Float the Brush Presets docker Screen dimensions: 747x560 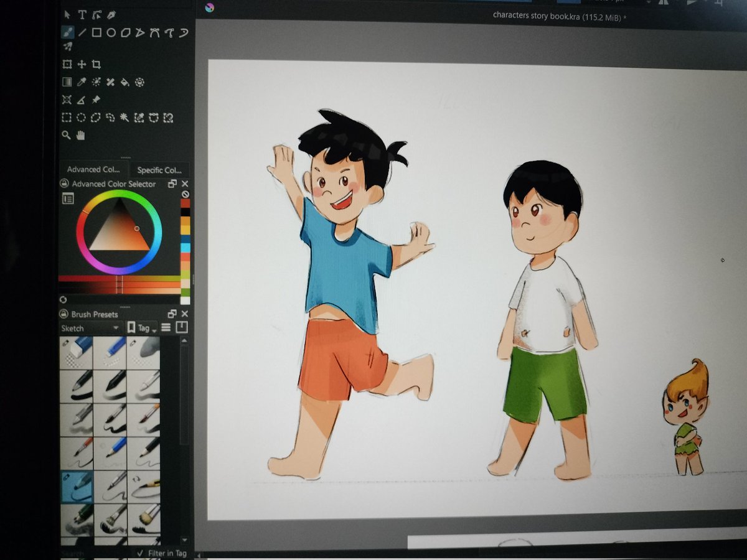tap(172, 314)
